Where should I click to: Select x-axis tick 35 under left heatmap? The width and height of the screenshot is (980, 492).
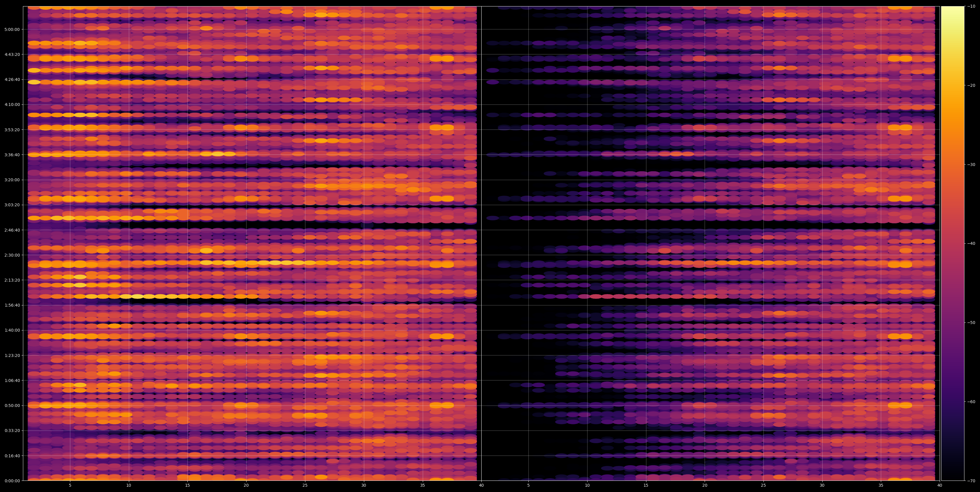(423, 485)
